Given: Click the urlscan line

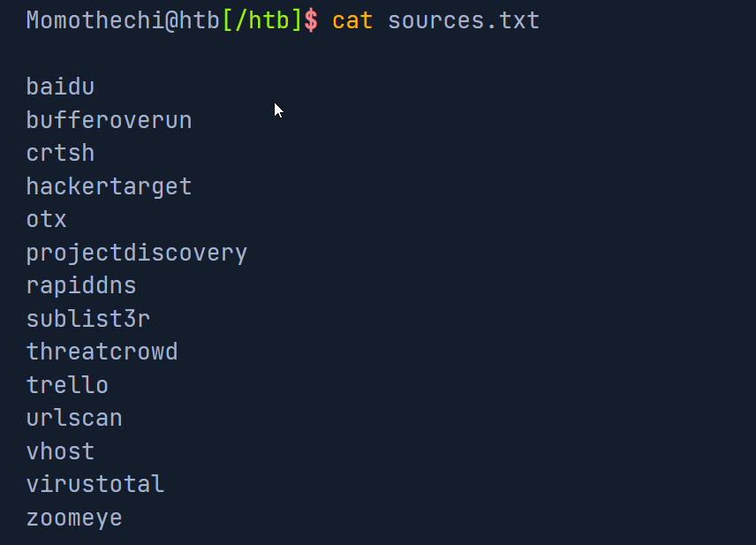Looking at the screenshot, I should pyautogui.click(x=74, y=418).
